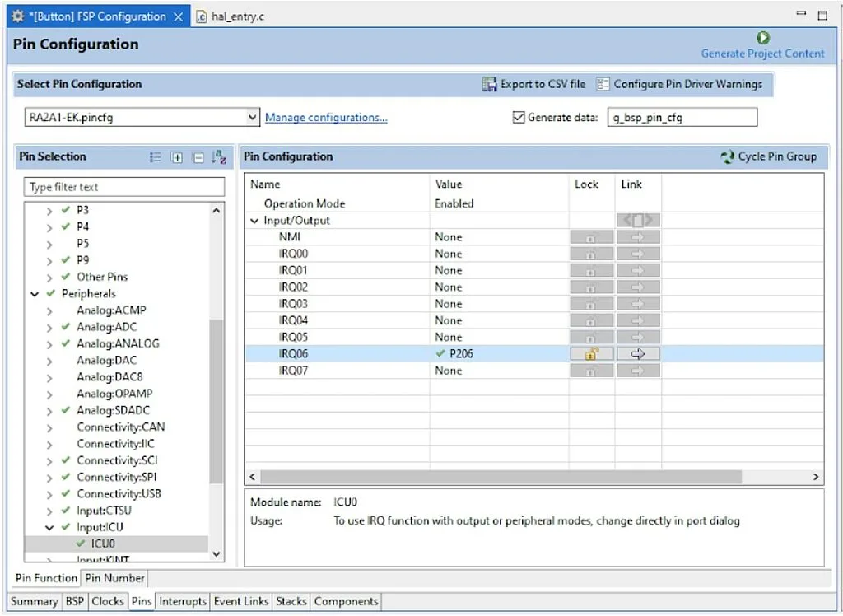The height and width of the screenshot is (616, 843).
Task: Click the pin table horizontal scrollbar
Action: [502, 477]
